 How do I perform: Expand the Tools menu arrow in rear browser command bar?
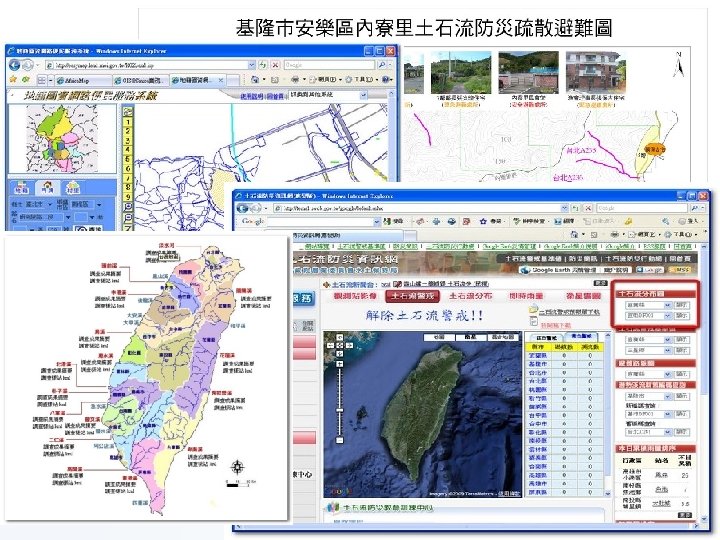(x=377, y=80)
